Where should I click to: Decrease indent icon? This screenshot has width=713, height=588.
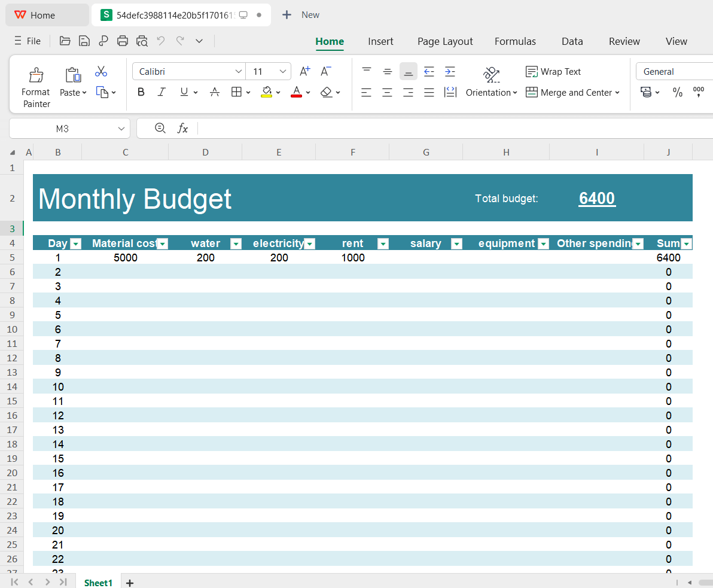[x=429, y=71]
